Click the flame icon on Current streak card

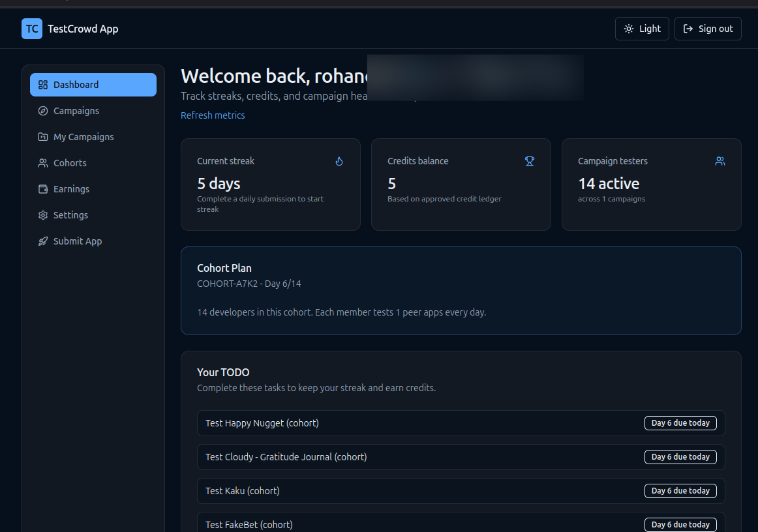point(339,160)
